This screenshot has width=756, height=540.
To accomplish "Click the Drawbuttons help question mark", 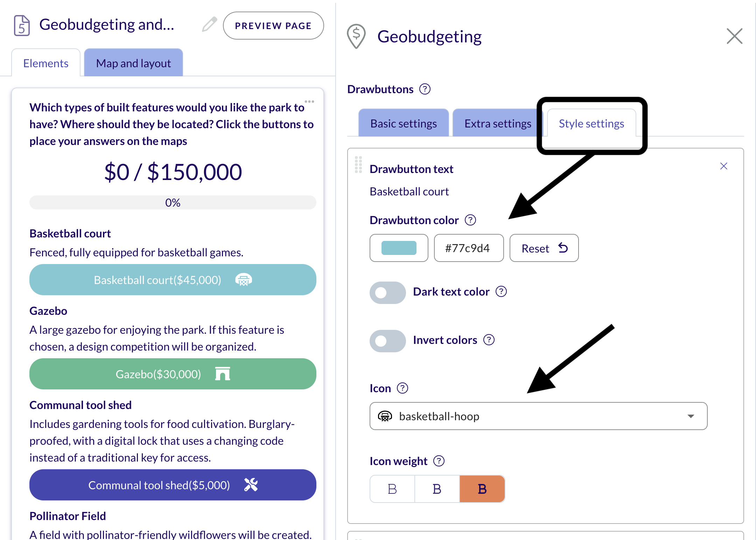I will pyautogui.click(x=425, y=89).
